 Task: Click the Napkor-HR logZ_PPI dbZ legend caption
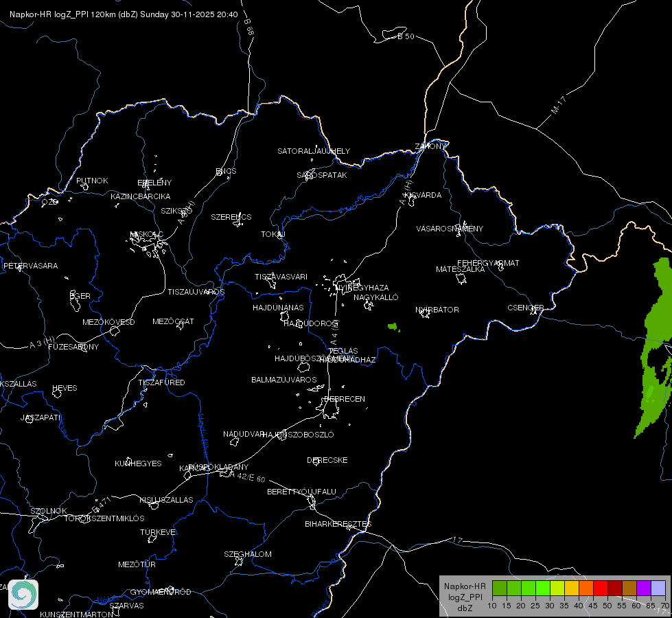(465, 597)
